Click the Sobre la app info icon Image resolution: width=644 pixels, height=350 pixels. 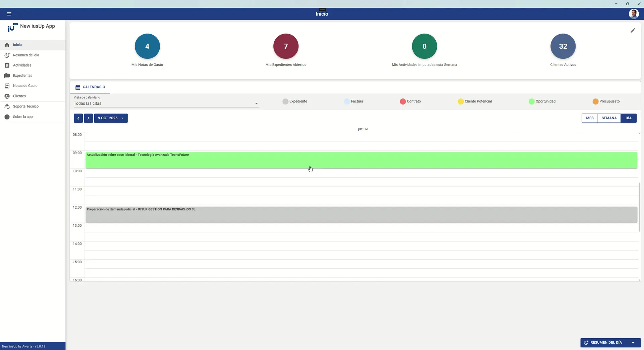point(7,117)
